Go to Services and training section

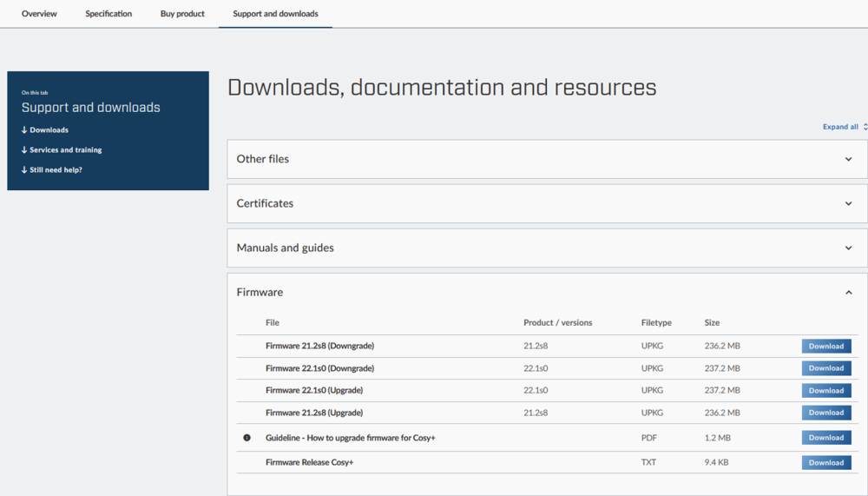[x=65, y=150]
